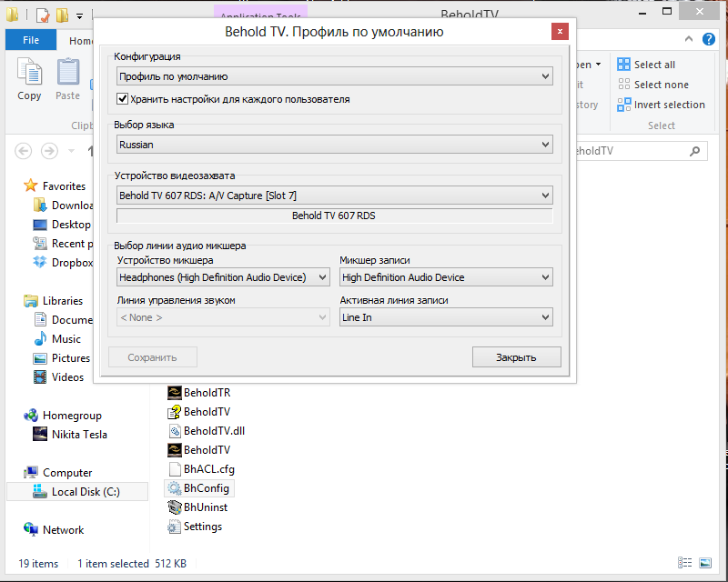Select the BhACL.cfg file icon
728x582 pixels.
tap(176, 469)
